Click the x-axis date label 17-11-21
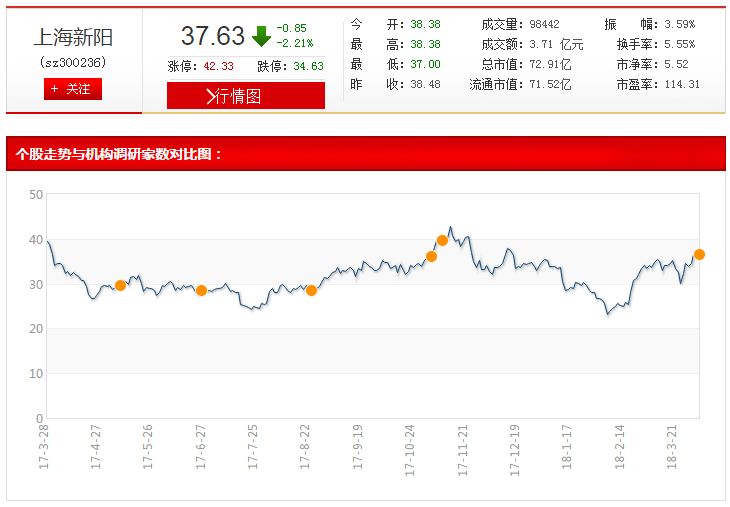This screenshot has height=507, width=730. pos(462,450)
